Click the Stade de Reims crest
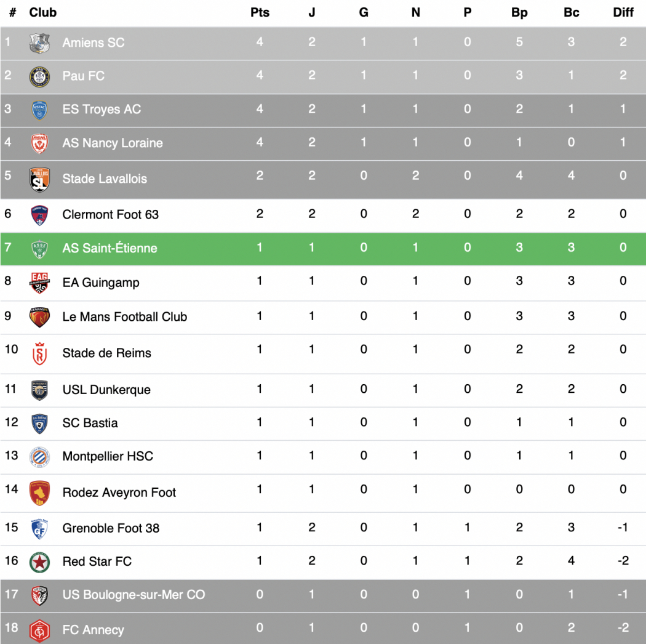This screenshot has height=644, width=646. (x=39, y=354)
